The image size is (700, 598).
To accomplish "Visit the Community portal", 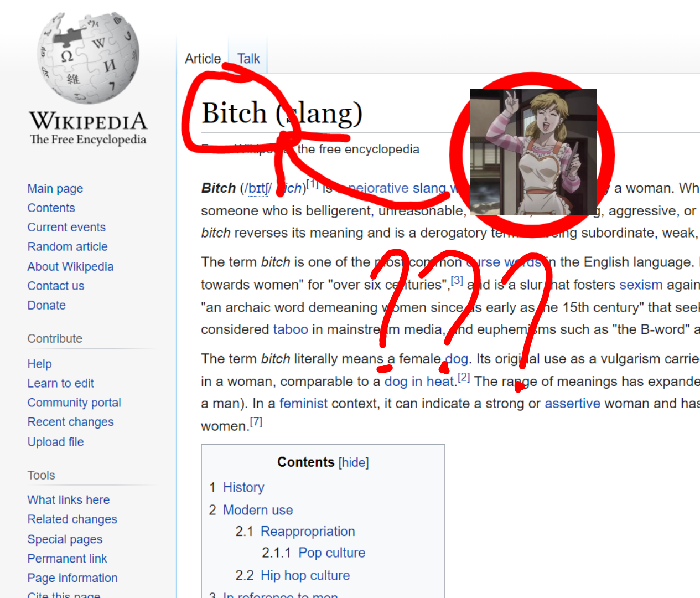I will (74, 403).
